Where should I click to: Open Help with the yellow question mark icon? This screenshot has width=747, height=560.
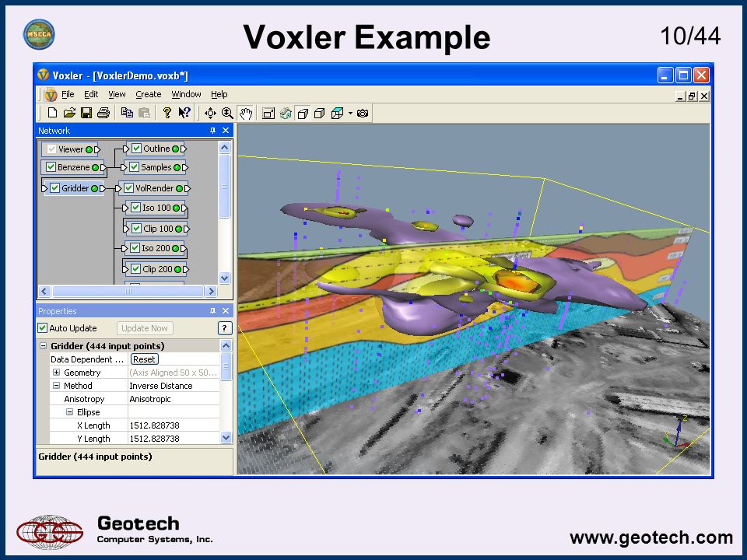coord(167,113)
